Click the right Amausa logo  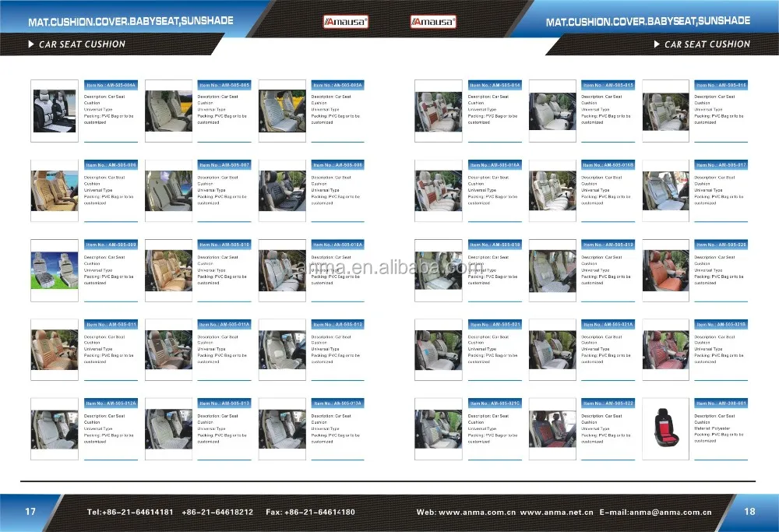432,22
